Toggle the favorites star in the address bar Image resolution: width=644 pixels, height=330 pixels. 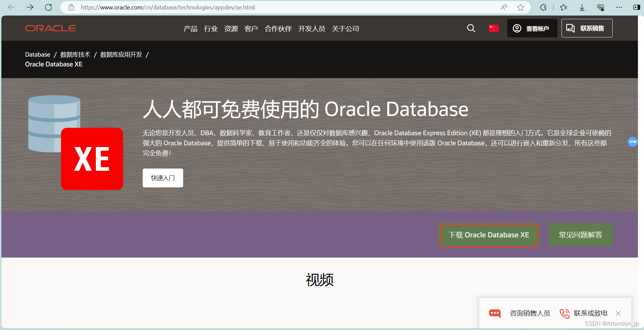coord(521,7)
